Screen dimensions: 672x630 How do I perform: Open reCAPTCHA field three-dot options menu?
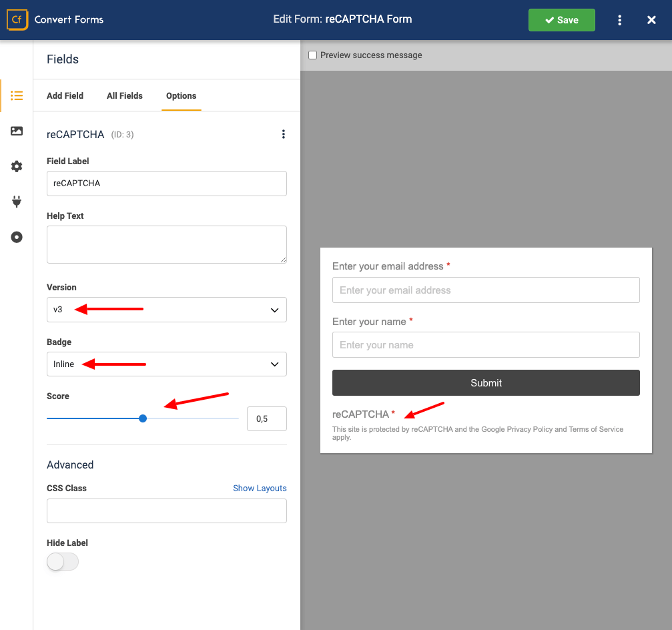284,134
